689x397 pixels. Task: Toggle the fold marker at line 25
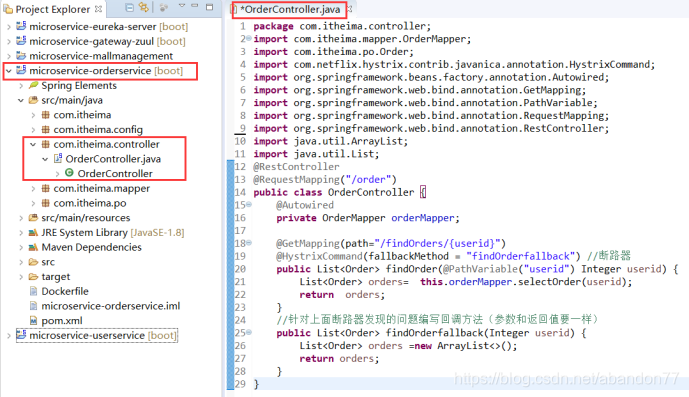[249, 332]
